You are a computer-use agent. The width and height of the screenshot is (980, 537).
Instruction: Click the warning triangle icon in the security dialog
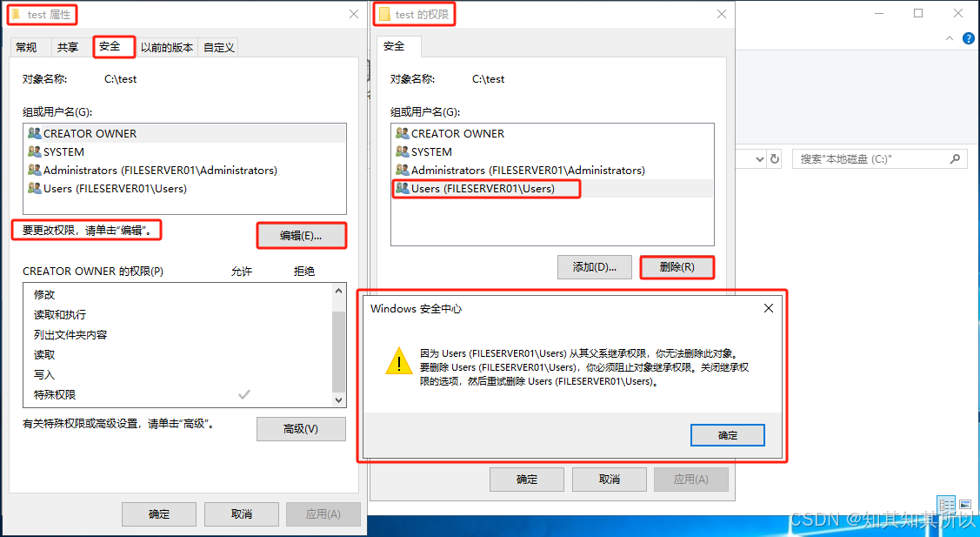(x=399, y=361)
